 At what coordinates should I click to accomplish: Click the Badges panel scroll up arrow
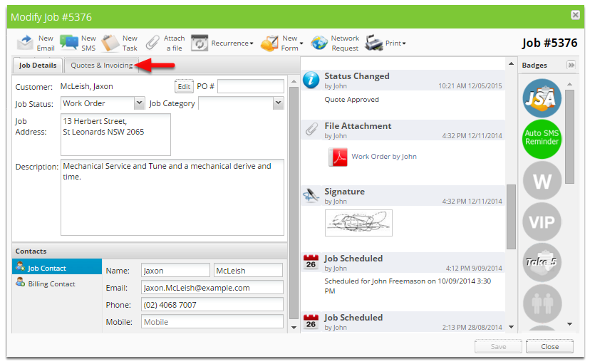pos(569,84)
